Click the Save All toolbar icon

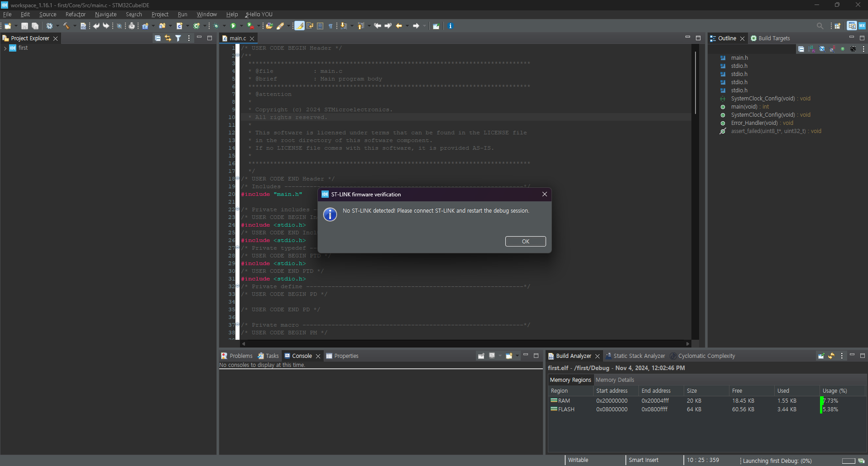[x=35, y=26]
